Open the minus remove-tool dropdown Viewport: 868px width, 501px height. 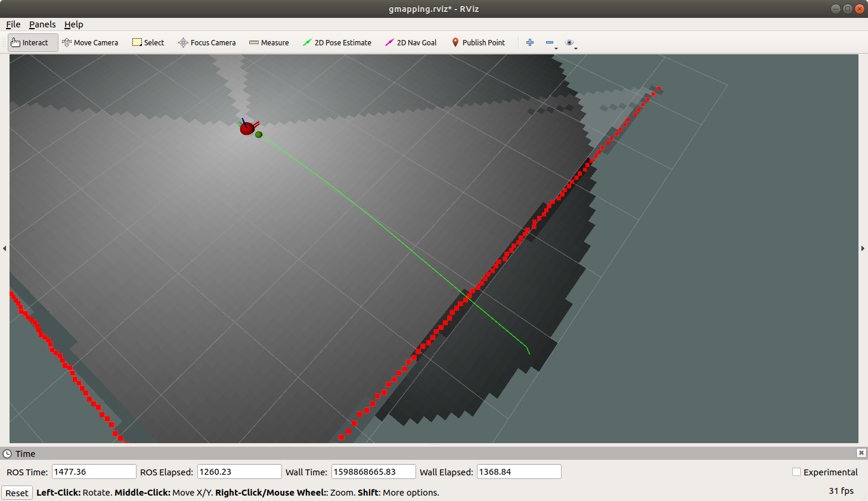551,43
